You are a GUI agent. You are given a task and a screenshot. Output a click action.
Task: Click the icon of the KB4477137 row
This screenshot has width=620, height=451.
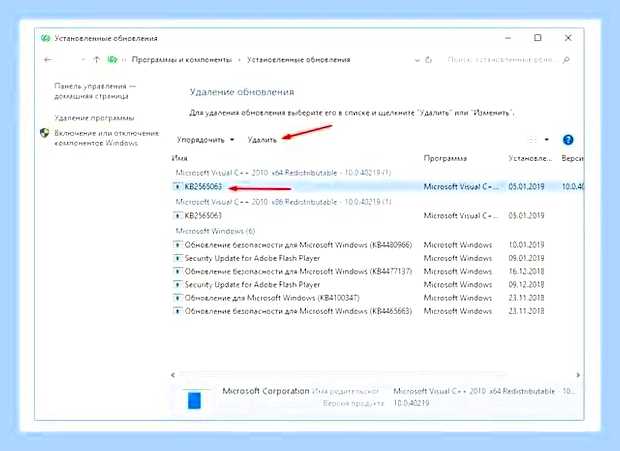(x=178, y=272)
